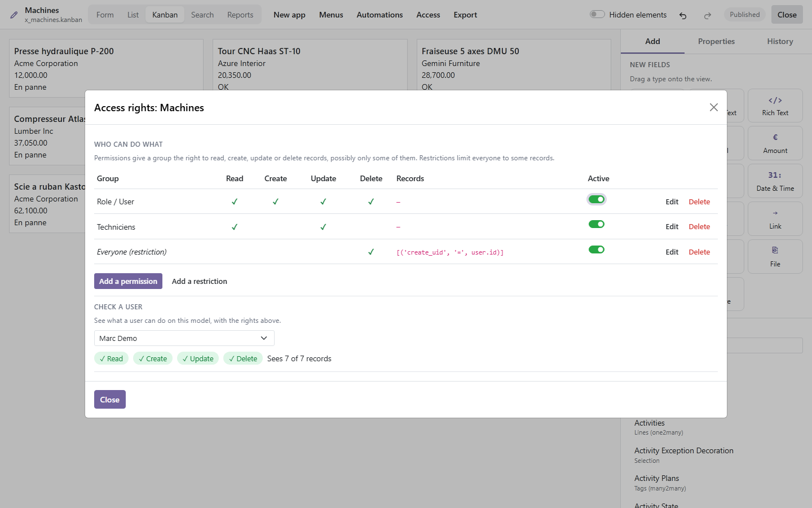Open the Export menu item

(465, 15)
